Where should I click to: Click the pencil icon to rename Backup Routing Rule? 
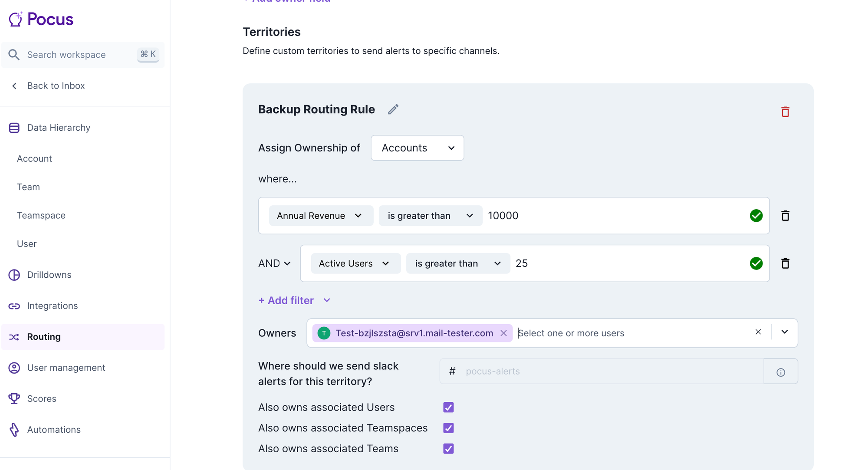[x=393, y=109]
